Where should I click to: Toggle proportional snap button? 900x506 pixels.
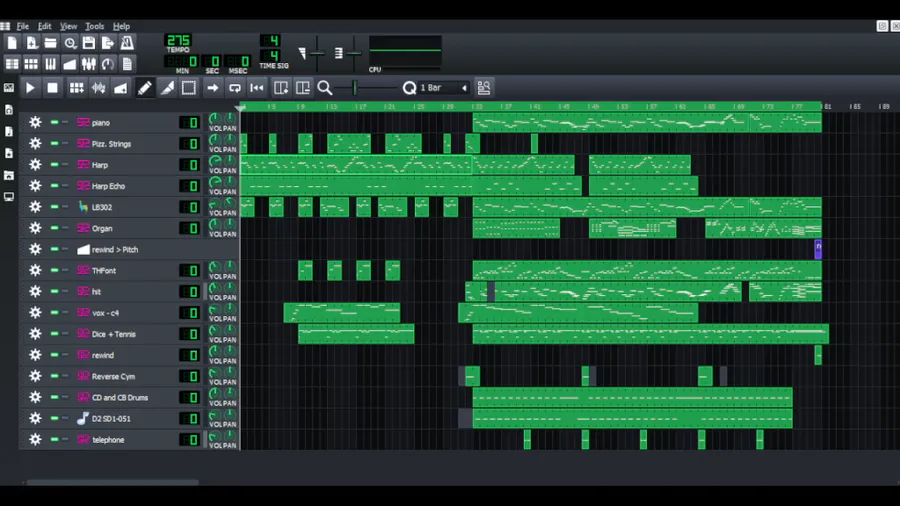pos(484,88)
